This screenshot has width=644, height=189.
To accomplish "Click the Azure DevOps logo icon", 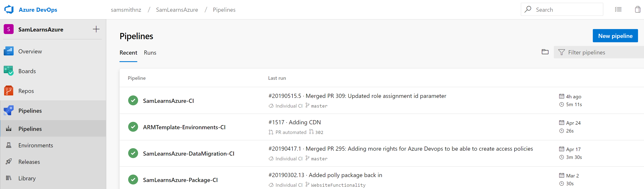I will 9,9.
